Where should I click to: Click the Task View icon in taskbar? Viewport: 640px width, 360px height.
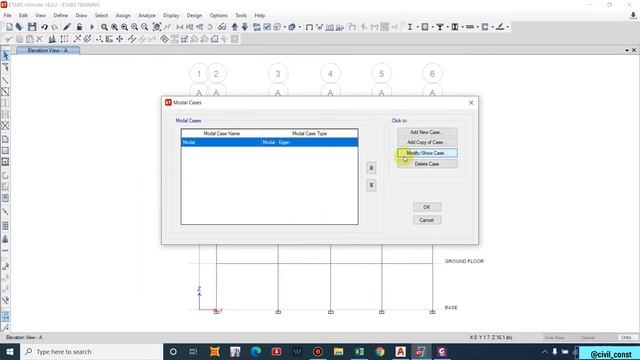point(193,351)
